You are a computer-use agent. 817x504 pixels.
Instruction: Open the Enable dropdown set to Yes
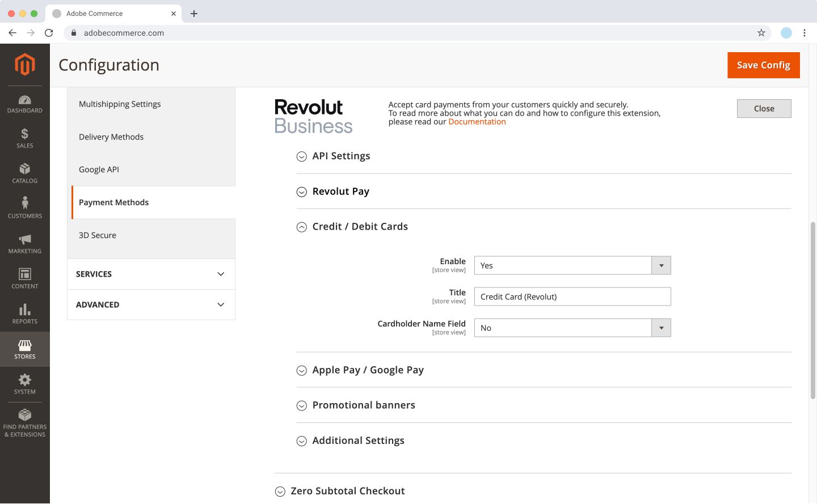click(x=572, y=265)
